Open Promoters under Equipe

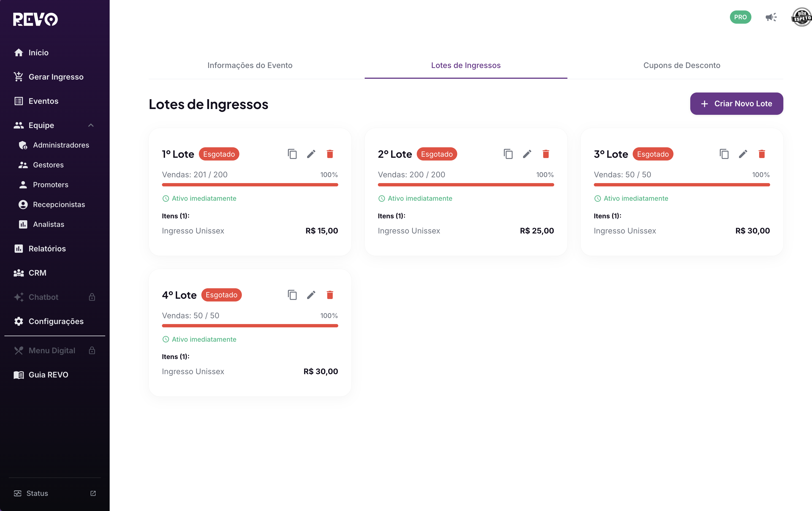pos(55,185)
